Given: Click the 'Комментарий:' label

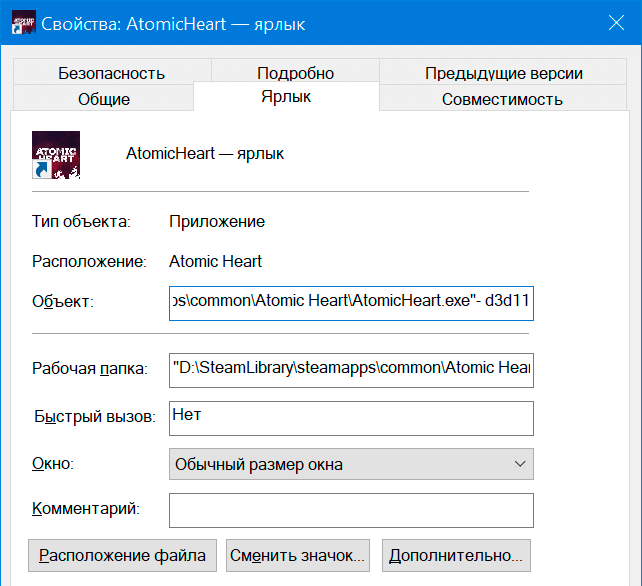Looking at the screenshot, I should click(x=86, y=509).
